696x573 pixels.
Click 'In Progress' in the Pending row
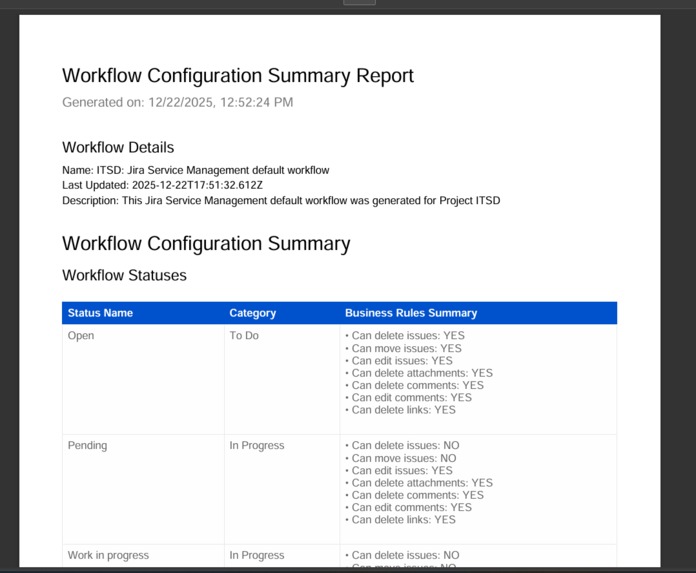[x=257, y=446]
